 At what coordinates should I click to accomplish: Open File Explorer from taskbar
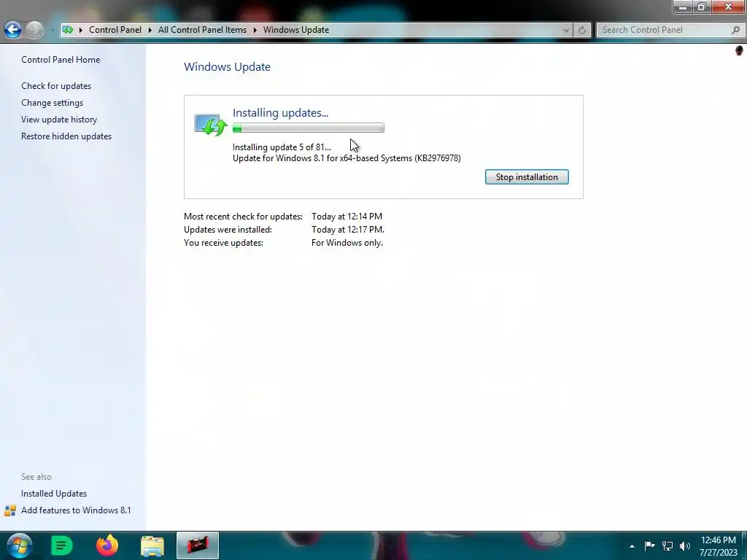point(152,545)
